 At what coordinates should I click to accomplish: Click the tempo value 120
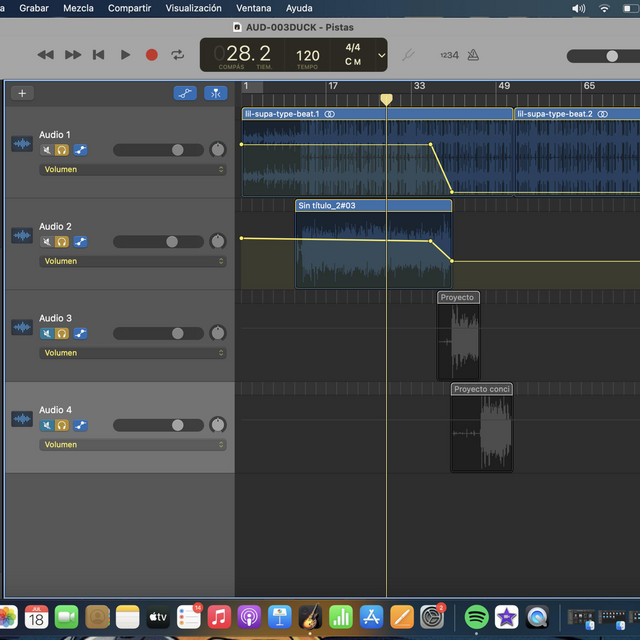(308, 56)
